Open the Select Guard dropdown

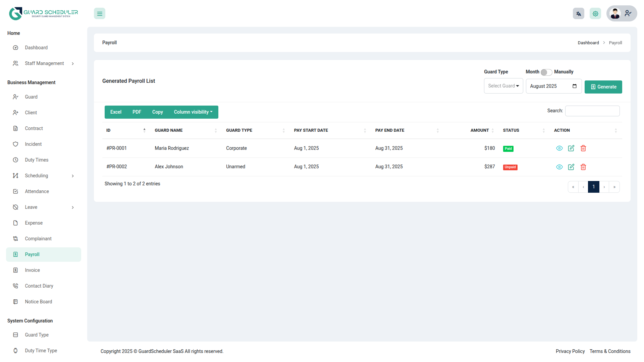pos(503,86)
